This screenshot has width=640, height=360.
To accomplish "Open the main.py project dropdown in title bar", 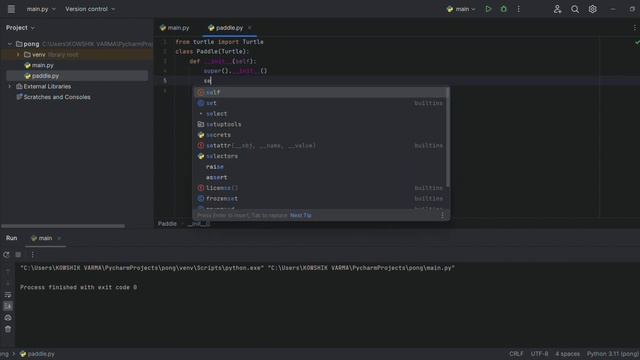I will [x=41, y=9].
